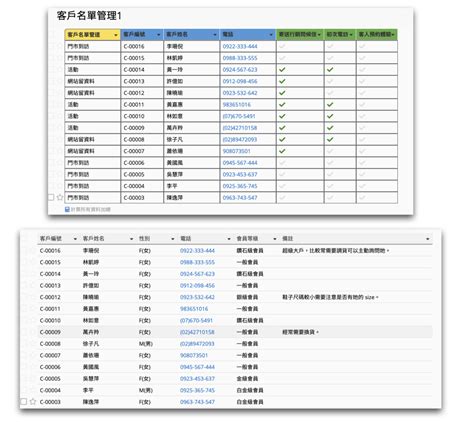Open the 初次電話 green header dropdown arrow
The width and height of the screenshot is (474, 422).
(x=351, y=35)
